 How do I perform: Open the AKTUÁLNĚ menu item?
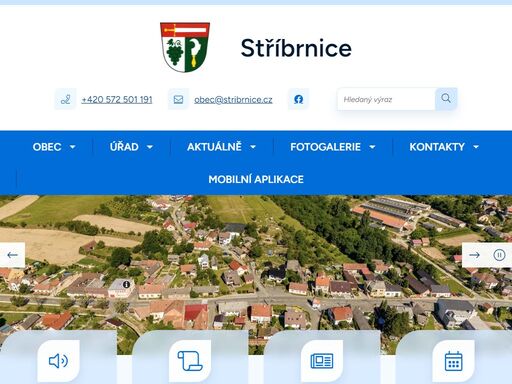(x=214, y=147)
